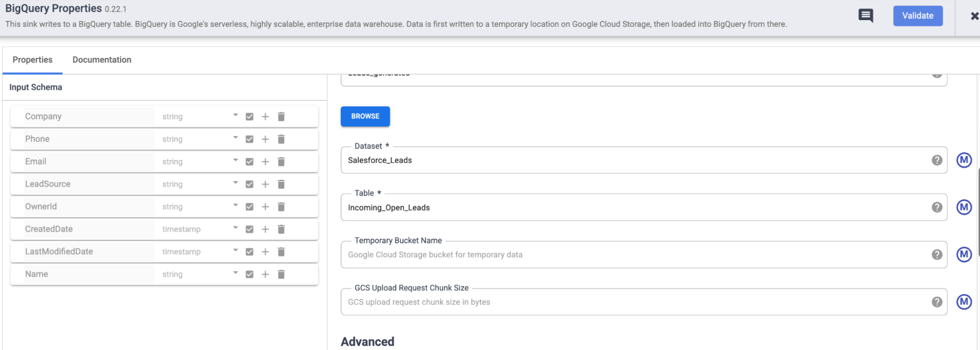The height and width of the screenshot is (350, 980).
Task: Click the macro icon for Table field
Action: (964, 207)
